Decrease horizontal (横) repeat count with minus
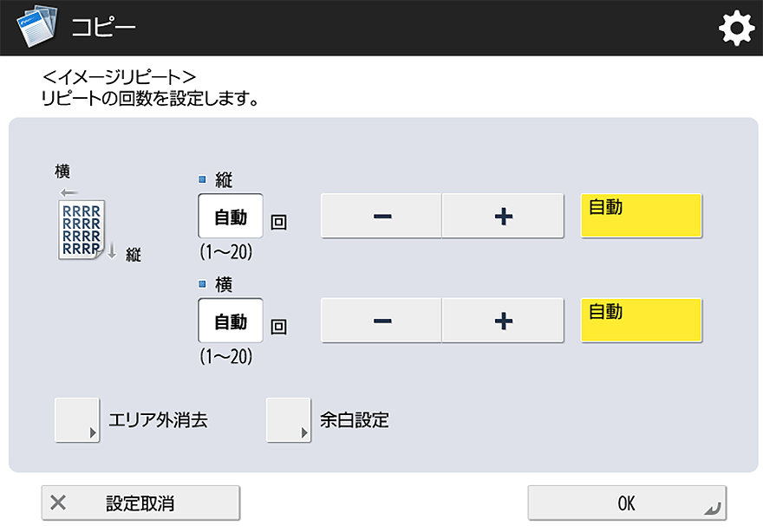Image resolution: width=763 pixels, height=532 pixels. tap(381, 321)
